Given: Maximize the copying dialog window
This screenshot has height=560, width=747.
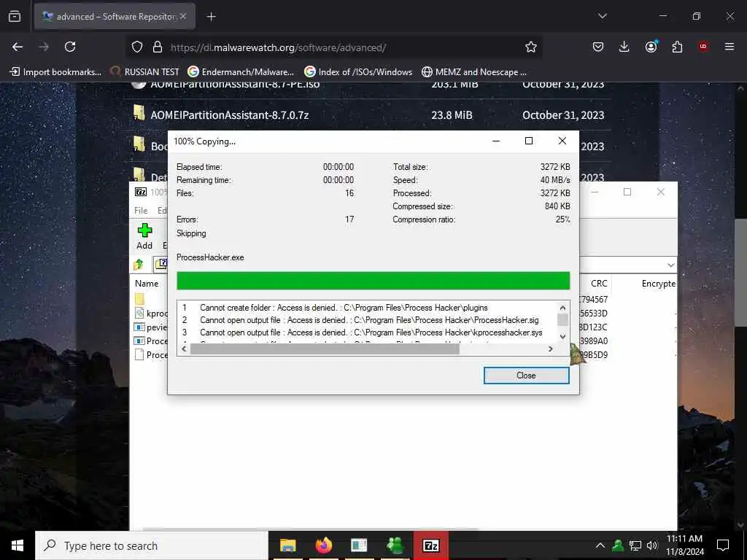Looking at the screenshot, I should click(528, 141).
